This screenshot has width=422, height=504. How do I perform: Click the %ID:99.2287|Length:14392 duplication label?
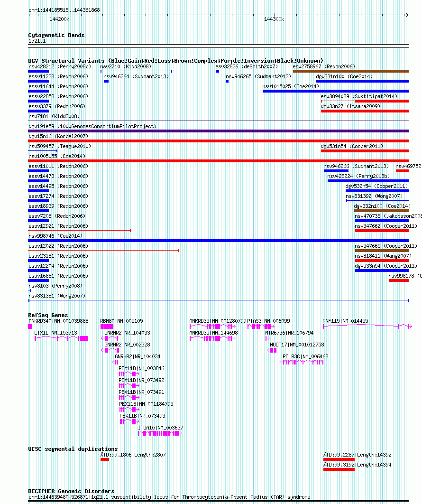[x=358, y=455]
